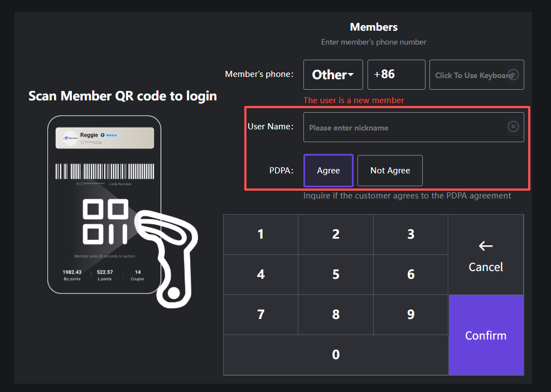Select Agree for PDPA
Screen dimensions: 551x392
click(328, 171)
